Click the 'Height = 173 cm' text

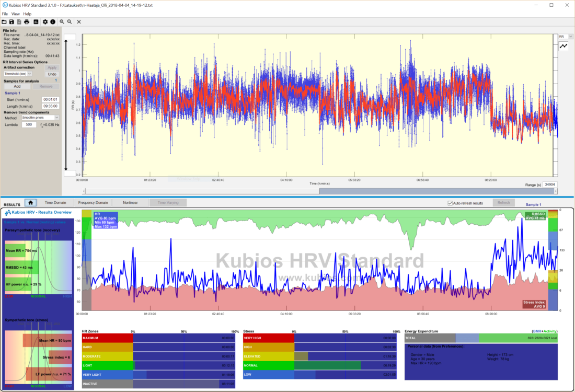500,354
